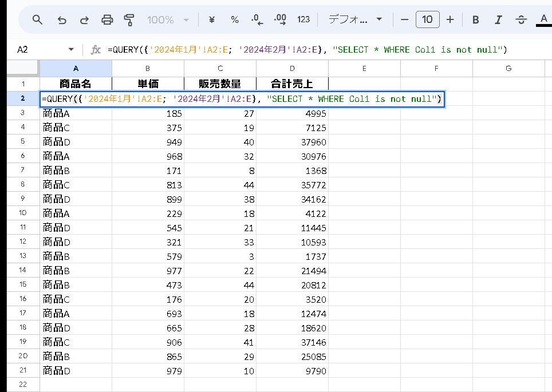Toggle strikethrough formatting

521,20
